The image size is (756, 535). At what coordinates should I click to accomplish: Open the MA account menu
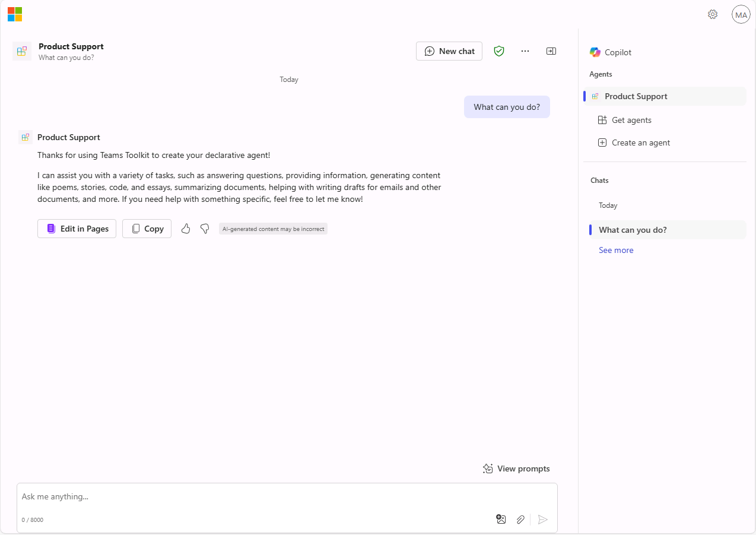coord(741,14)
